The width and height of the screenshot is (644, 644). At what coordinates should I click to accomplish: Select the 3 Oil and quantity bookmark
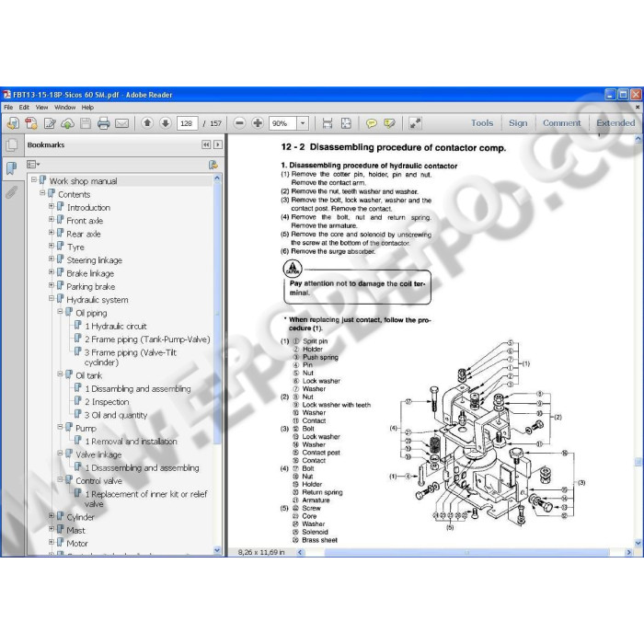coord(116,415)
